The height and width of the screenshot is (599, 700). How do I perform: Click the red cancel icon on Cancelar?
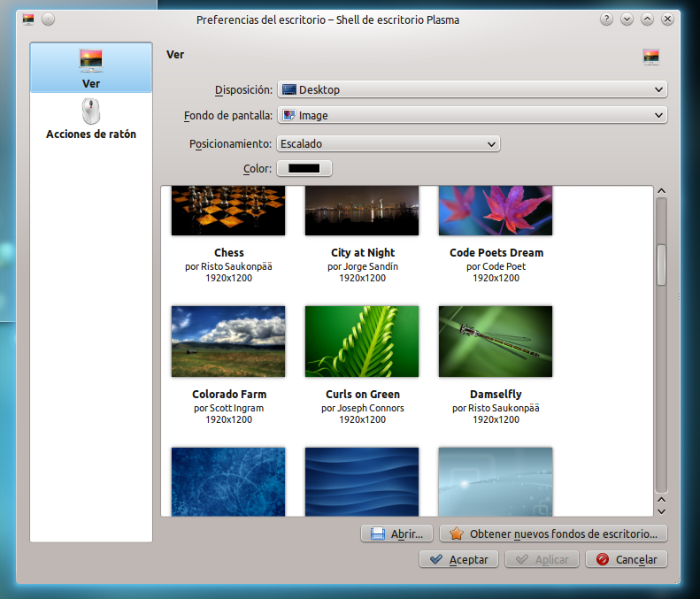click(603, 559)
